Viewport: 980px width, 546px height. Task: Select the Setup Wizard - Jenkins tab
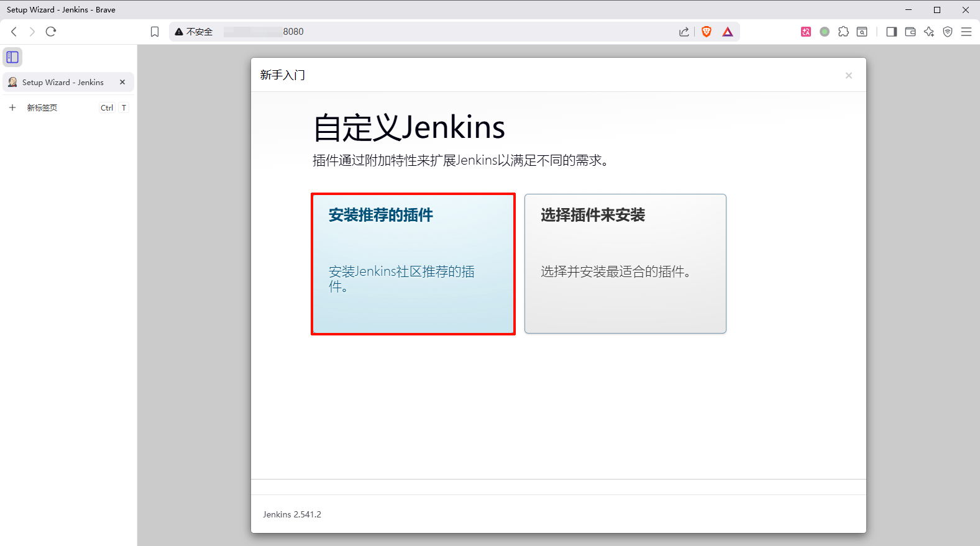[68, 82]
